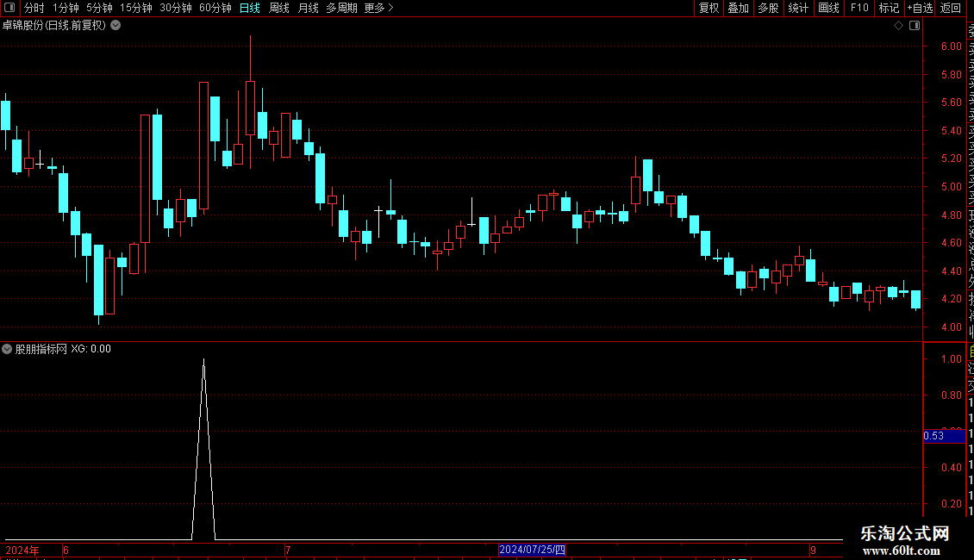
Task: Expand the 更多 periods menu
Action: (x=379, y=8)
